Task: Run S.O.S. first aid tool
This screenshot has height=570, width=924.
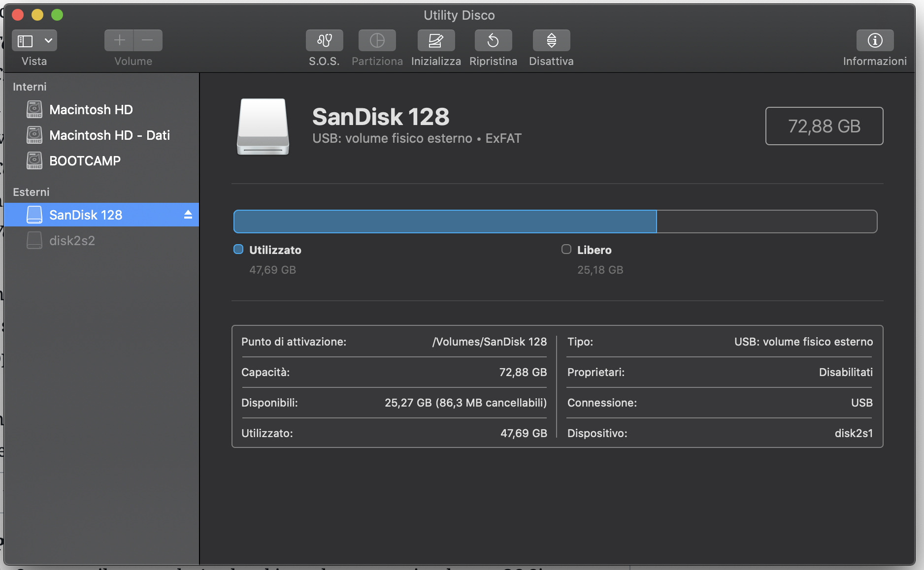Action: pyautogui.click(x=324, y=40)
